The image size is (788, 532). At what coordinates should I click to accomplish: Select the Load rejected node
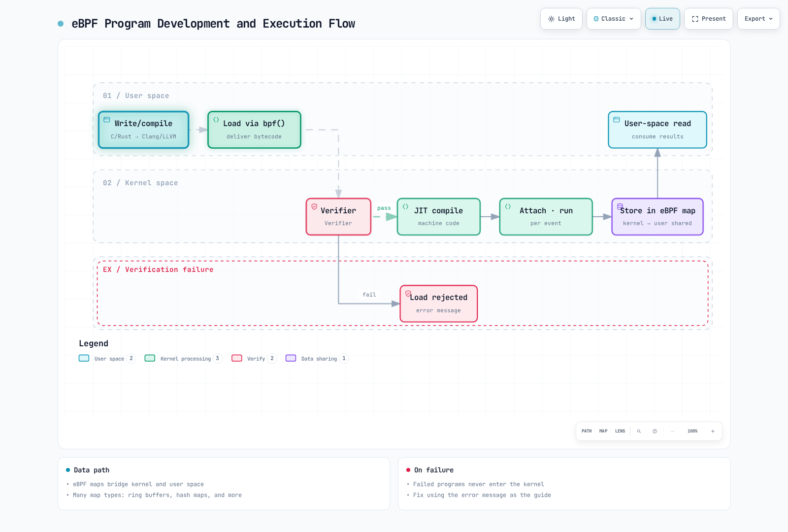[x=439, y=304]
